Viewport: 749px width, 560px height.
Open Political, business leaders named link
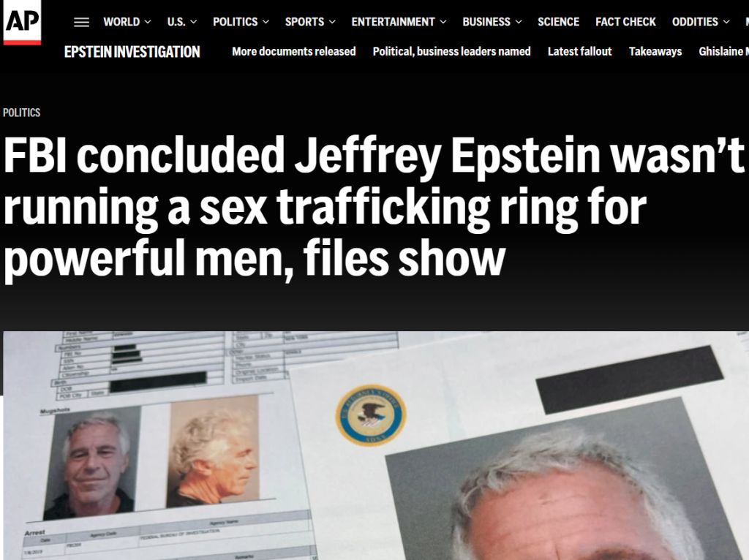coord(451,52)
